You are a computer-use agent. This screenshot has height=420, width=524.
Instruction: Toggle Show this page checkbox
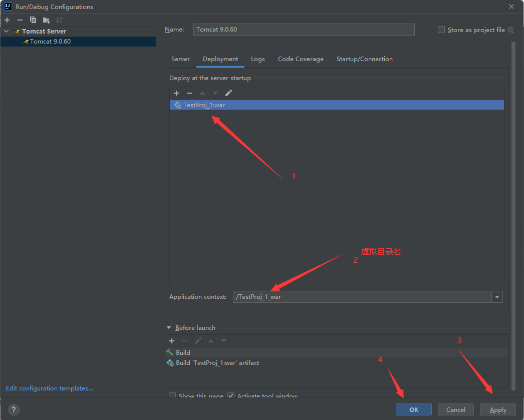tap(172, 395)
